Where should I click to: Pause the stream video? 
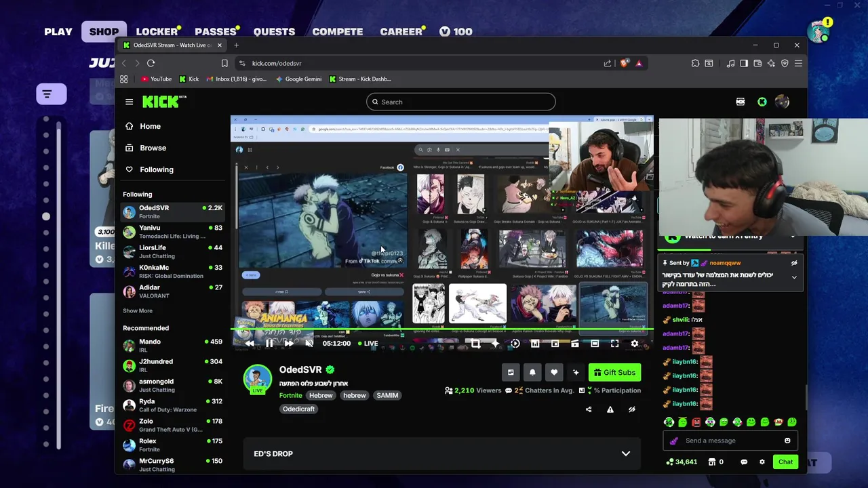point(269,344)
